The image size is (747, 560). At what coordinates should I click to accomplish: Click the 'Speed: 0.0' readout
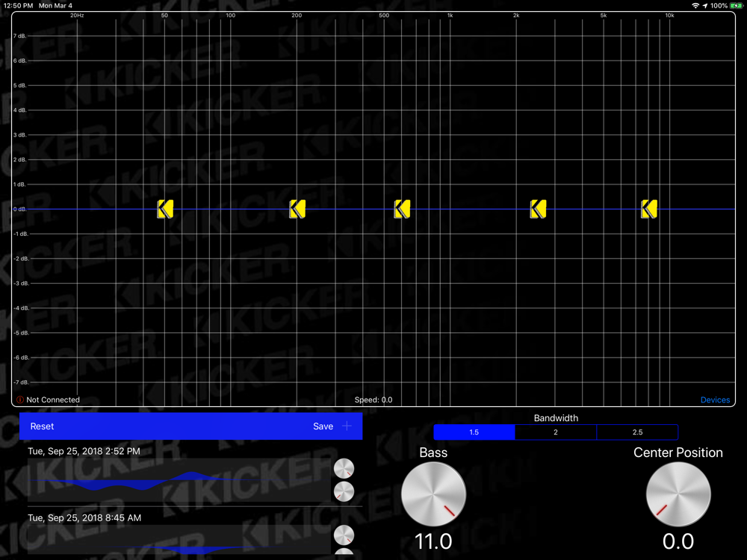[x=373, y=399]
